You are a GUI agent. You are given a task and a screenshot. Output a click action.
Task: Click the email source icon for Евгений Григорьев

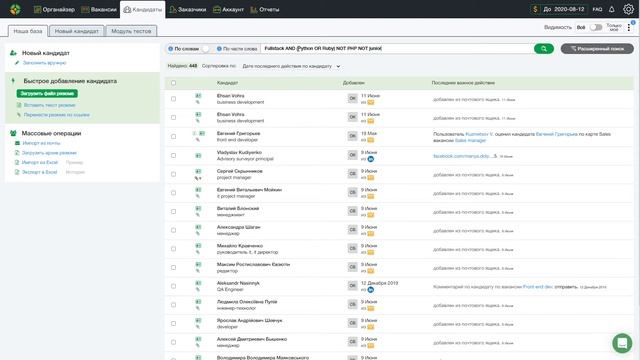pyautogui.click(x=370, y=140)
